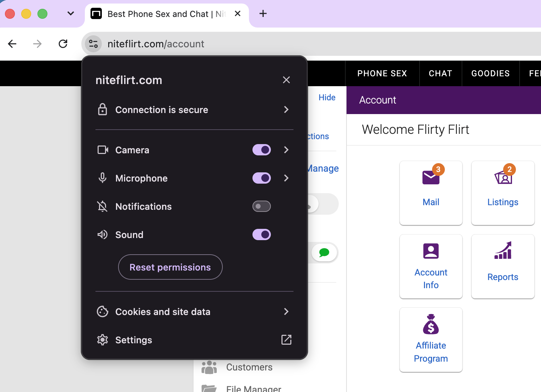The width and height of the screenshot is (541, 392).
Task: Enable the Notifications permission switch
Action: coord(262,206)
